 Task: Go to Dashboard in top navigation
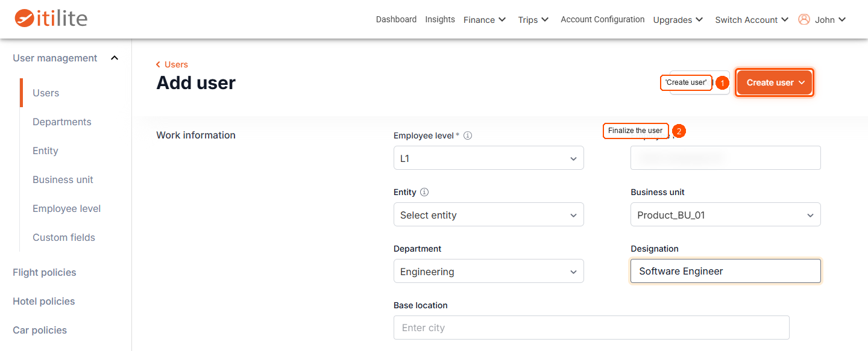coord(396,19)
